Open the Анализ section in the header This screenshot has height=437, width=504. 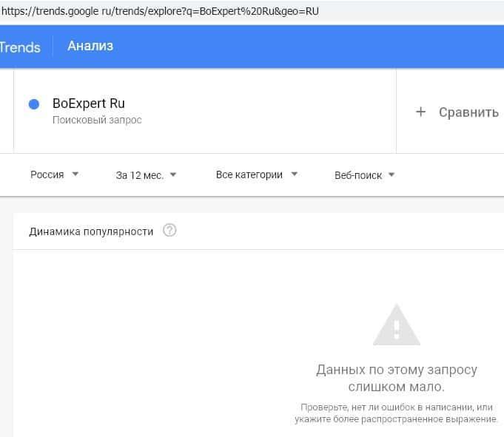(90, 46)
